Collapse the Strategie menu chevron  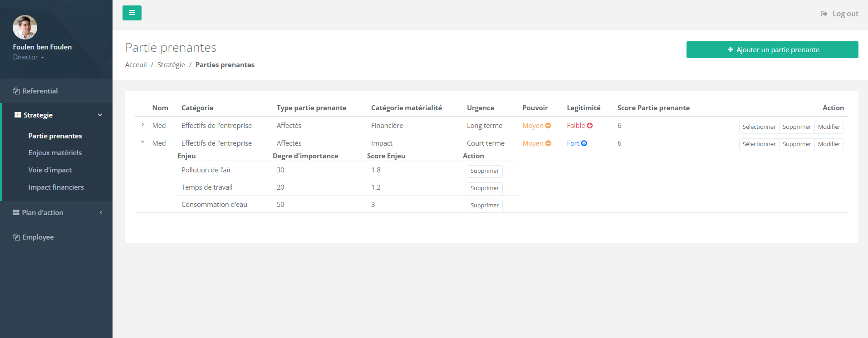[x=100, y=115]
